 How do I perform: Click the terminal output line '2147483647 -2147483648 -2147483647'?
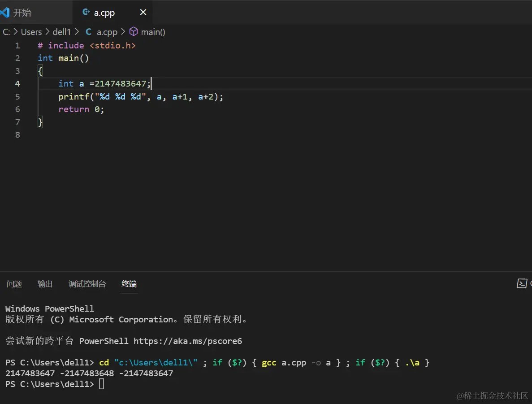pyautogui.click(x=89, y=373)
